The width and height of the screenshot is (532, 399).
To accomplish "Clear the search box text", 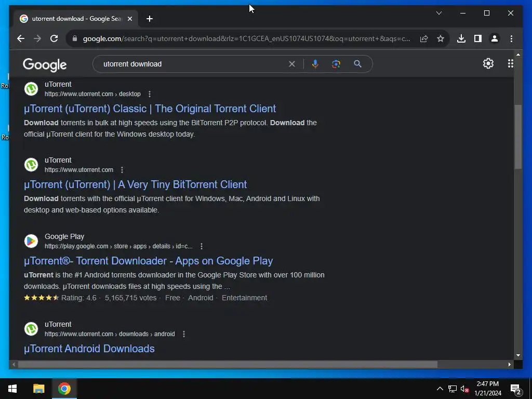I will [x=292, y=64].
